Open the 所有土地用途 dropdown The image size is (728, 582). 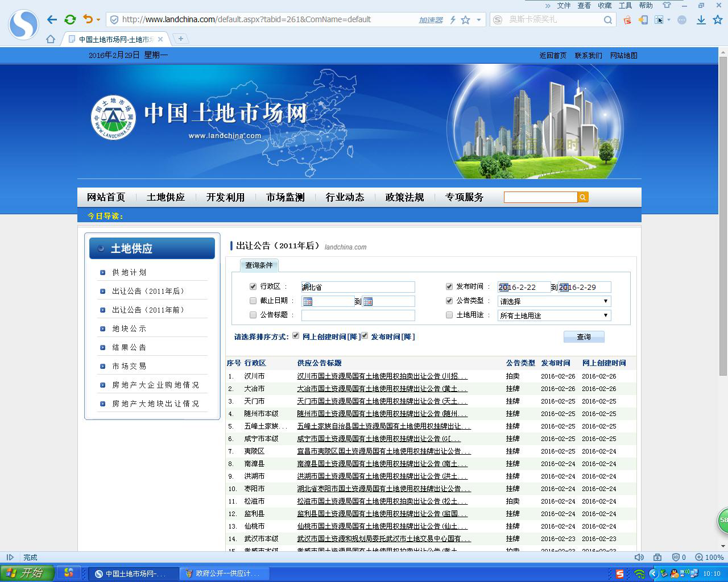[605, 315]
